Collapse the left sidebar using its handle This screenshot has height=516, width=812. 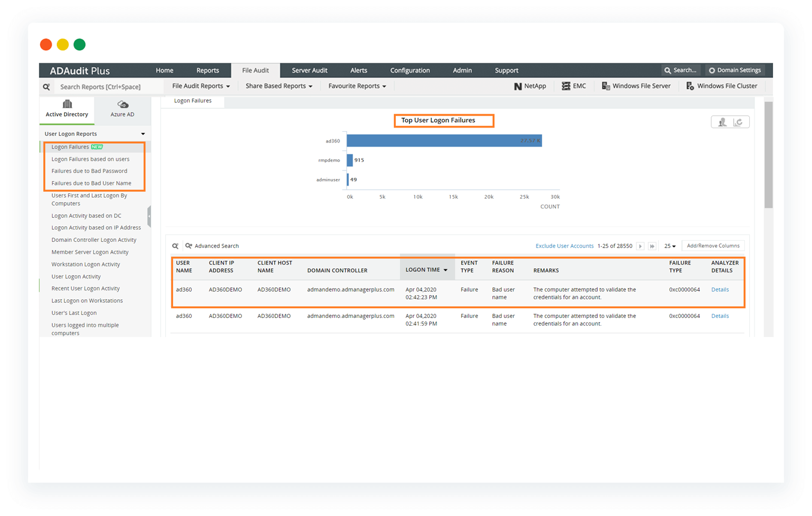149,217
